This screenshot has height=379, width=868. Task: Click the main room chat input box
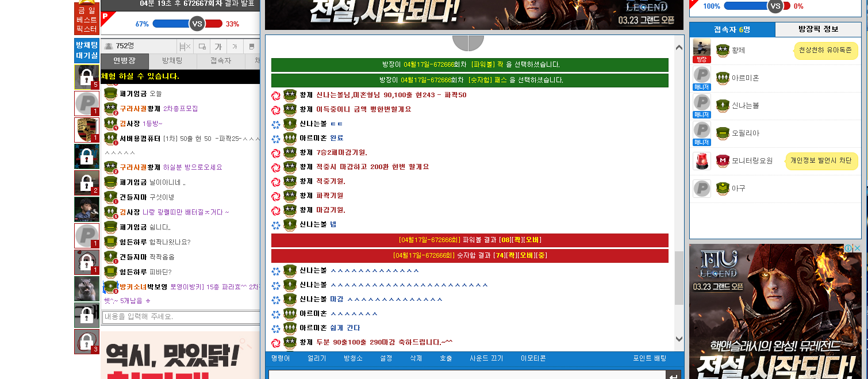(467, 375)
